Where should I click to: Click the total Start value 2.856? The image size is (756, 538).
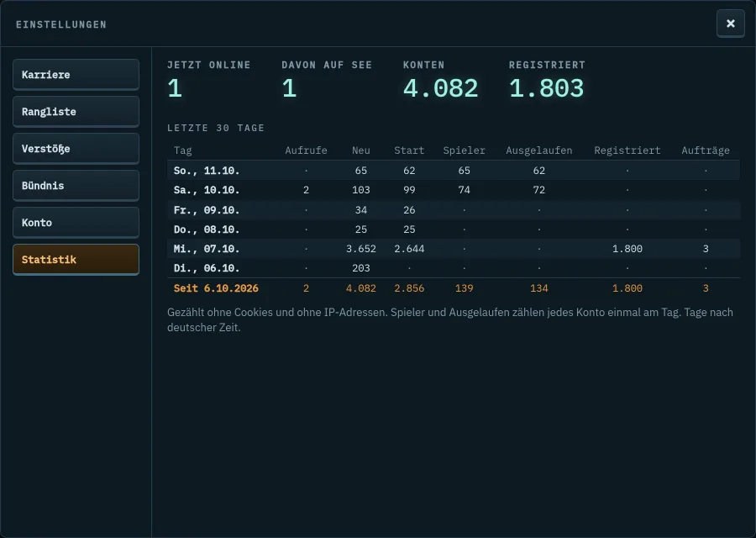pos(409,288)
